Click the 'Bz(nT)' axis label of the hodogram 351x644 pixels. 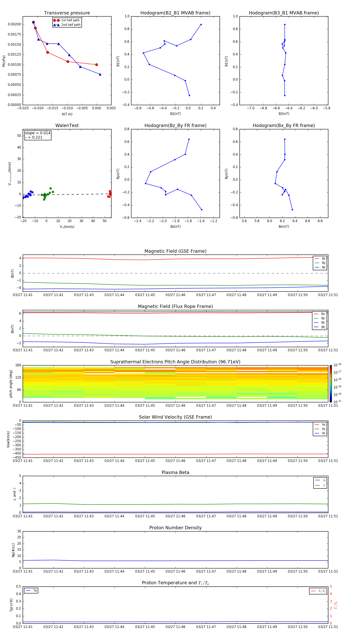tap(175, 227)
